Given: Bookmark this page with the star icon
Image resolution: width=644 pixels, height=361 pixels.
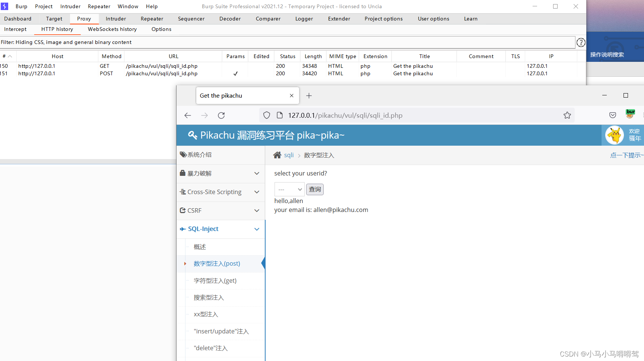Looking at the screenshot, I should point(567,115).
